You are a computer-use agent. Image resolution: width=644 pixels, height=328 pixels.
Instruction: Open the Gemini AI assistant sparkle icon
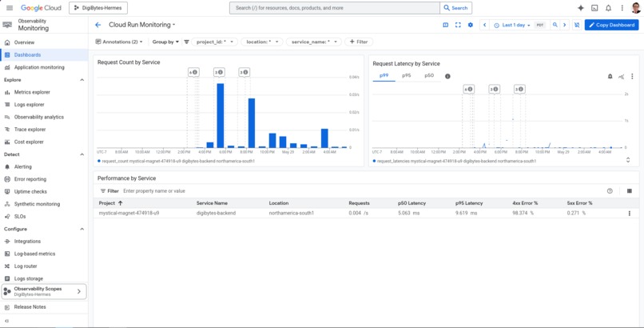pos(581,8)
